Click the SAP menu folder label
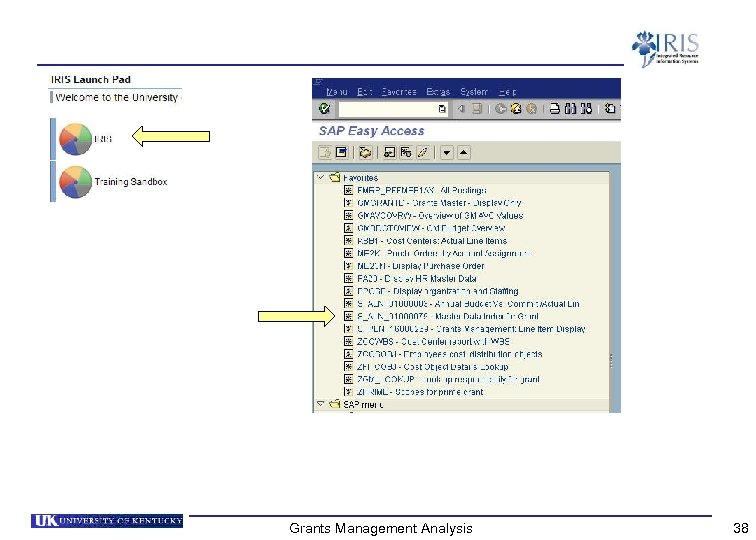The height and width of the screenshot is (540, 756). coord(363,405)
